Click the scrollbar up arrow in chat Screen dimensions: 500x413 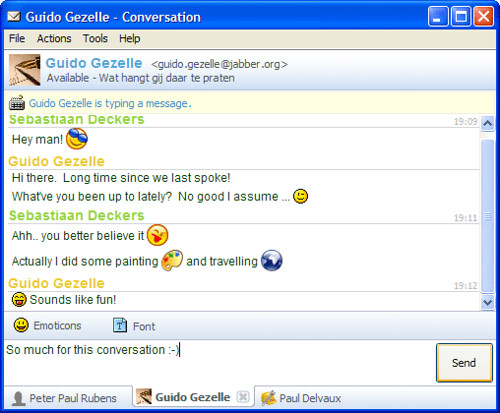[488, 124]
